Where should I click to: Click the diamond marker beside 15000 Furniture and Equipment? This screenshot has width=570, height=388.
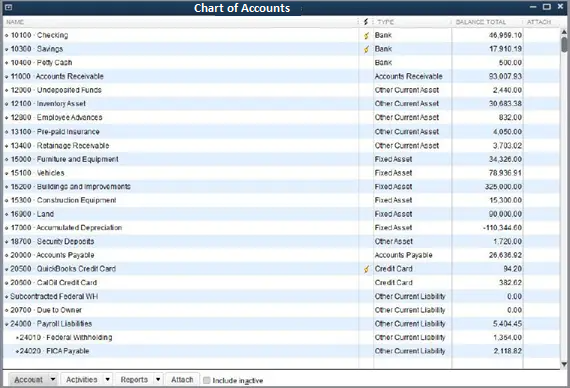click(7, 159)
